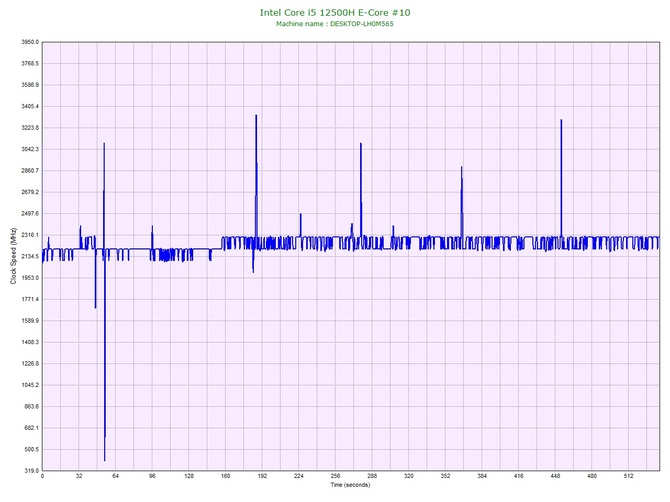Select the 863.6 y-axis value
The height and width of the screenshot is (502, 670).
[x=31, y=406]
